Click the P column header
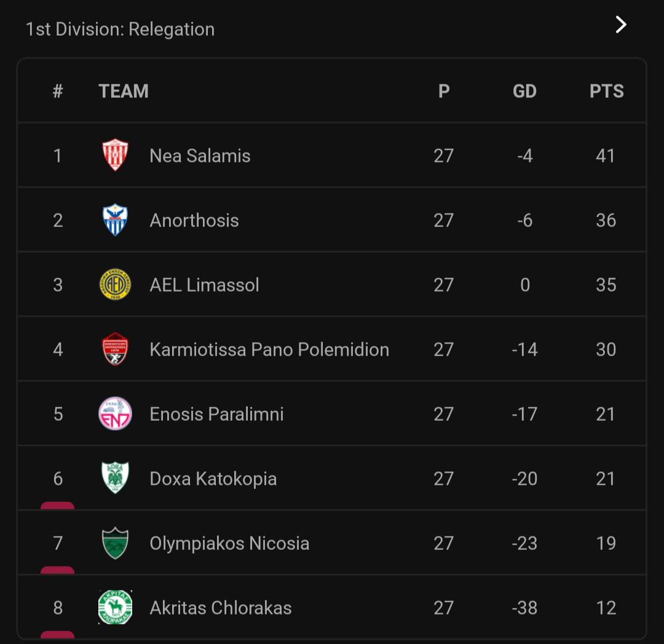The height and width of the screenshot is (644, 664). pyautogui.click(x=444, y=91)
